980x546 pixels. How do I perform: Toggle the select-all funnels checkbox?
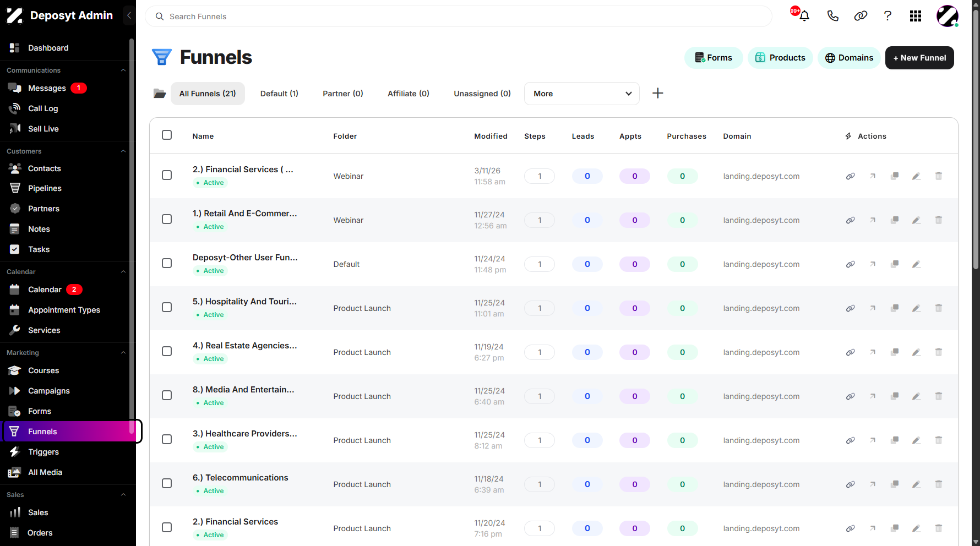167,135
